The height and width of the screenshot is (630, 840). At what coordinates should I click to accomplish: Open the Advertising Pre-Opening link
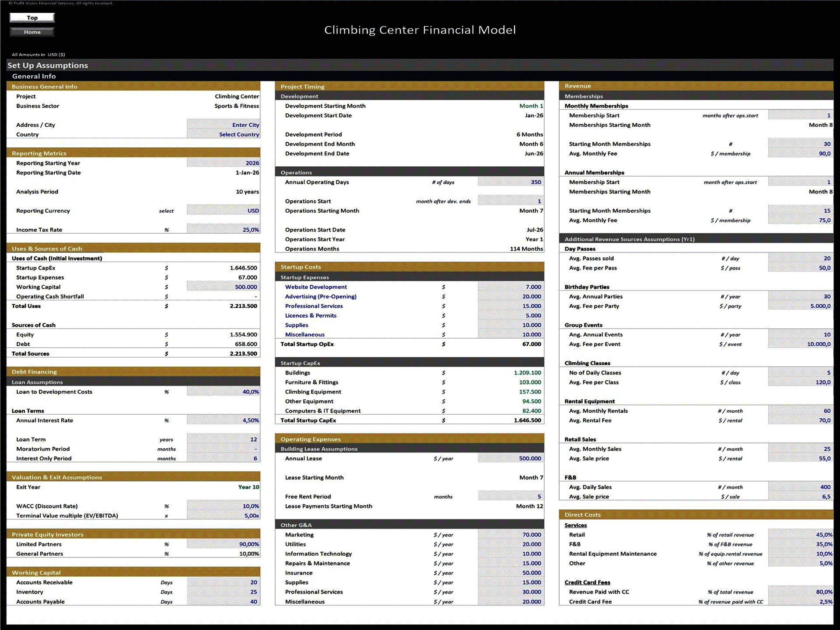[321, 296]
